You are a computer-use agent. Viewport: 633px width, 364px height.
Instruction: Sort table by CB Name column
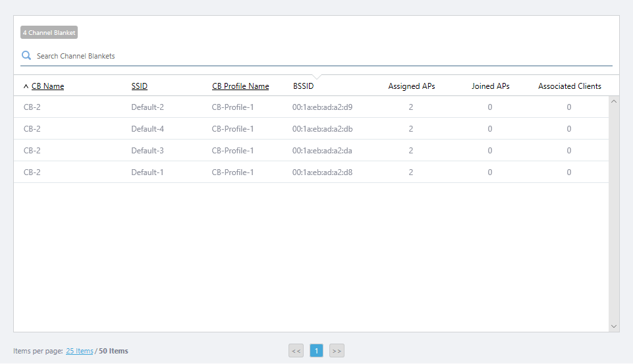point(47,86)
